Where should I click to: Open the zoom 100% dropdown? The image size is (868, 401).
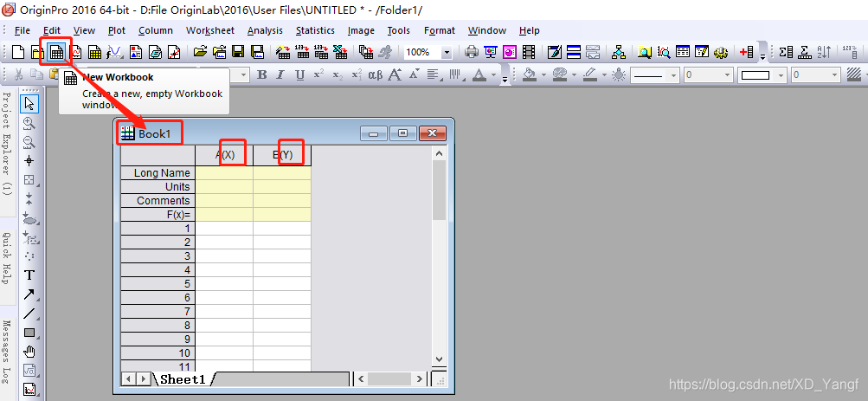[447, 53]
